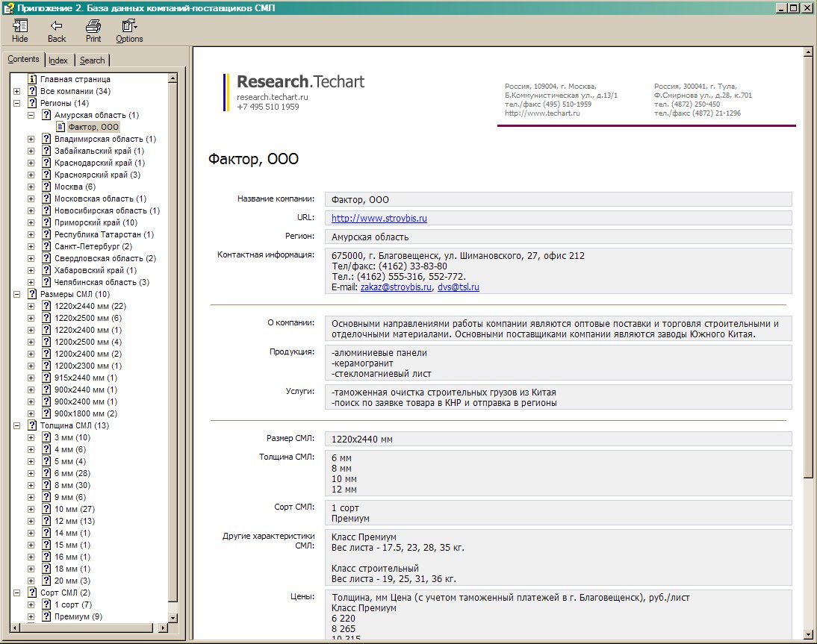Collapse the Размеры СМЛ (10) node
This screenshot has height=644, width=817.
point(16,294)
